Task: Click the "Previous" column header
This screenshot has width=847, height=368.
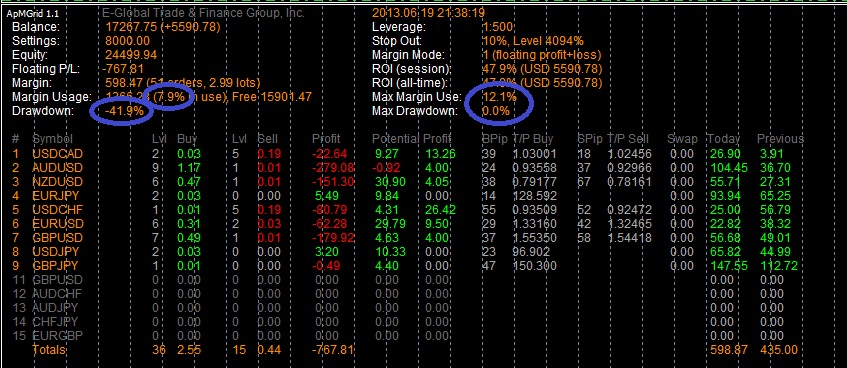Action: (780, 139)
